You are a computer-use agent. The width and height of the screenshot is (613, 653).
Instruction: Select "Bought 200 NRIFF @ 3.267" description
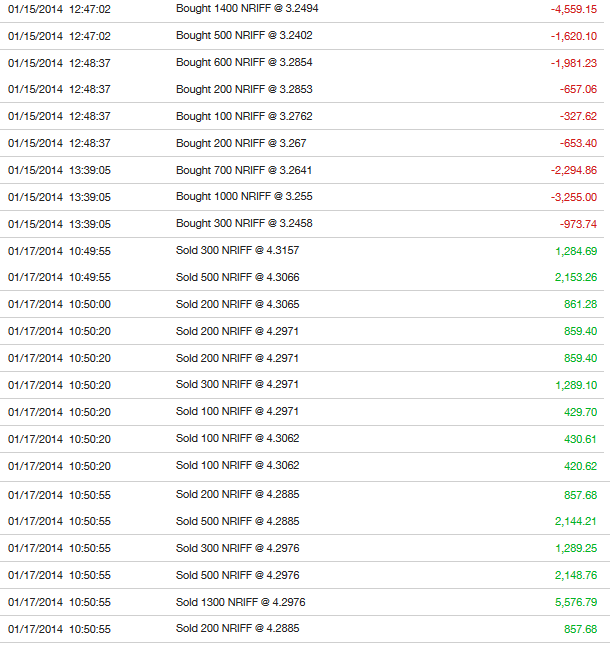pyautogui.click(x=240, y=143)
